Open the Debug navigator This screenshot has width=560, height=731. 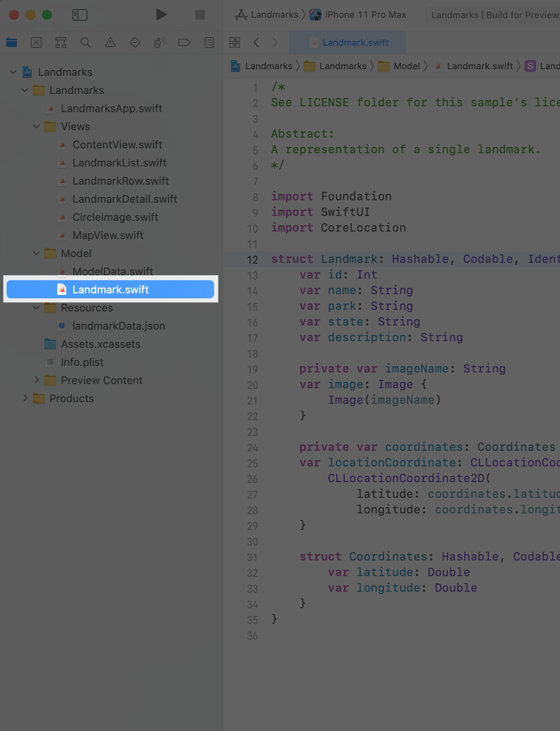tap(160, 42)
